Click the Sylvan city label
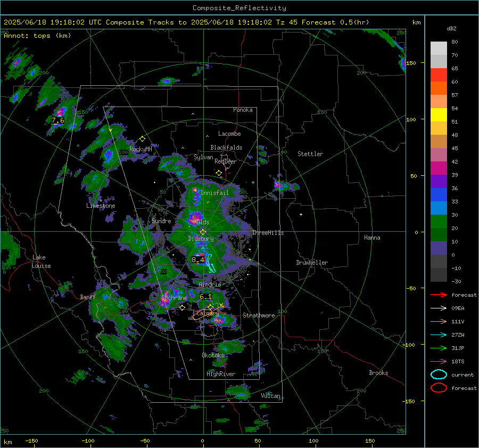 point(203,157)
